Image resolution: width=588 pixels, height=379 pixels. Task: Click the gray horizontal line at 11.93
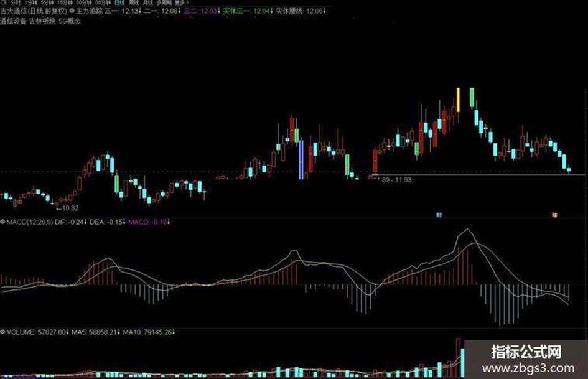478,175
